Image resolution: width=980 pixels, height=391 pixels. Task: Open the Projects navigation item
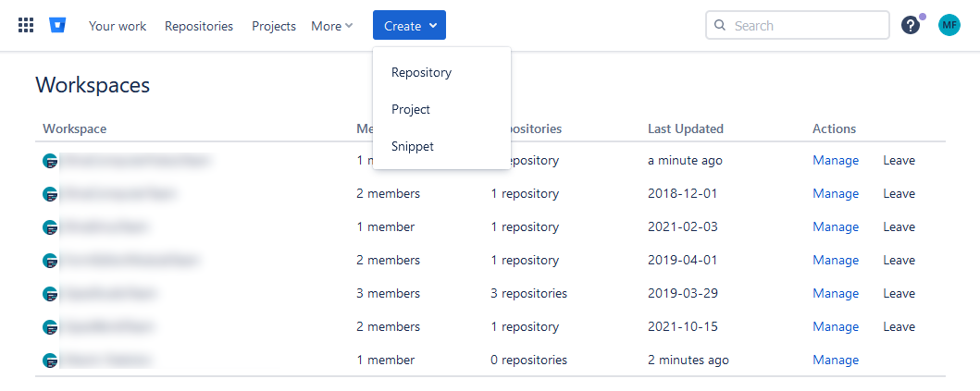pos(274,26)
